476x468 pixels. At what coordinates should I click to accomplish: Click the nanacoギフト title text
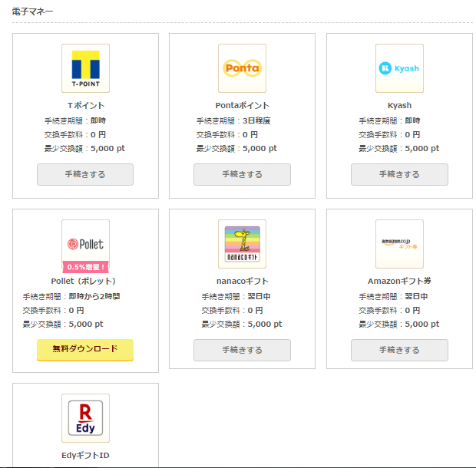click(243, 281)
